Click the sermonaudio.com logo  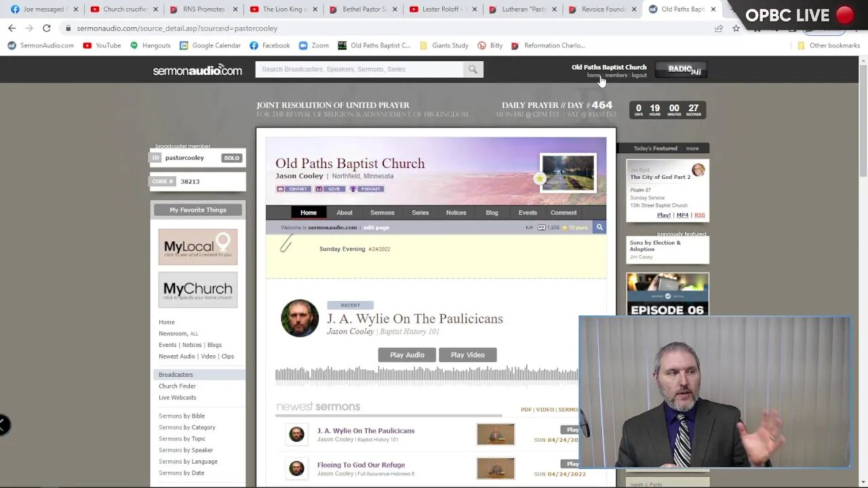(x=197, y=70)
